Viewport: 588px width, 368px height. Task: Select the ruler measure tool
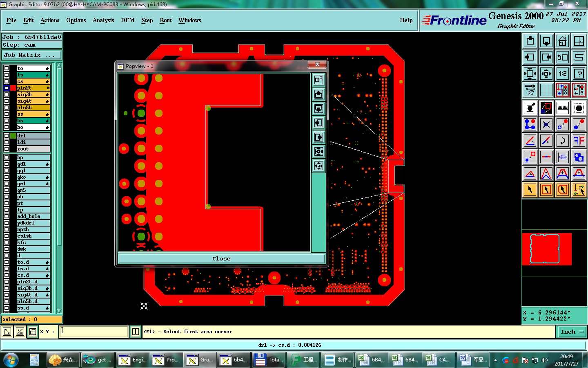tap(563, 108)
